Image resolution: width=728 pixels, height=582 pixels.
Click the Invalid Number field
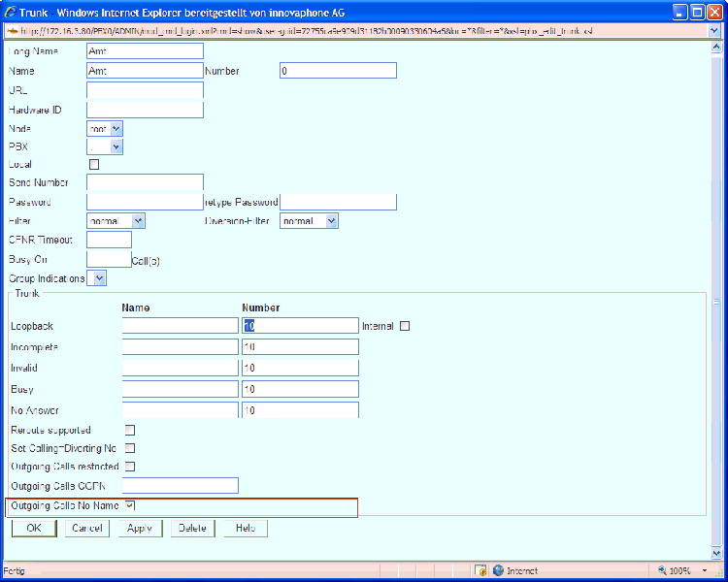[300, 368]
